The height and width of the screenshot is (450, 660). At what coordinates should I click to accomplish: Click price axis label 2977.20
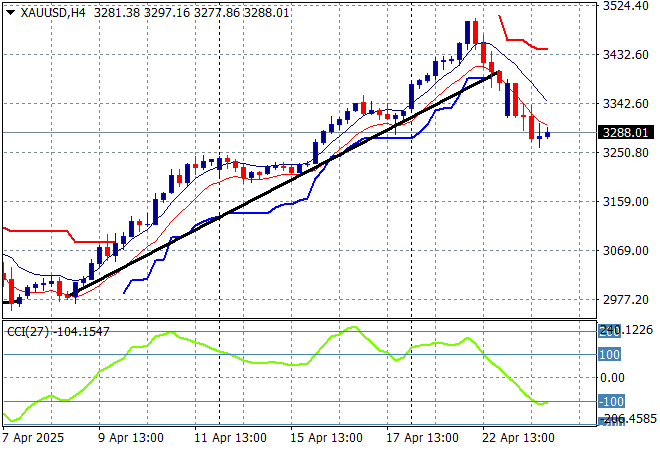point(625,299)
